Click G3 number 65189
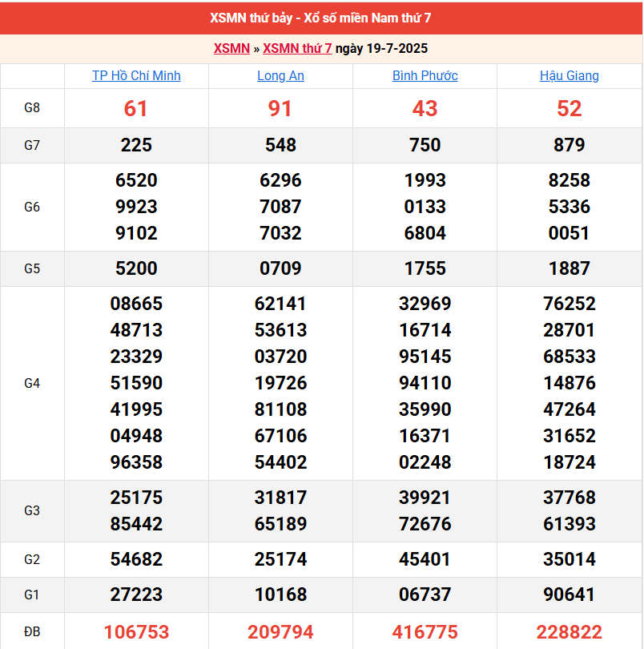The height and width of the screenshot is (649, 644). (280, 524)
